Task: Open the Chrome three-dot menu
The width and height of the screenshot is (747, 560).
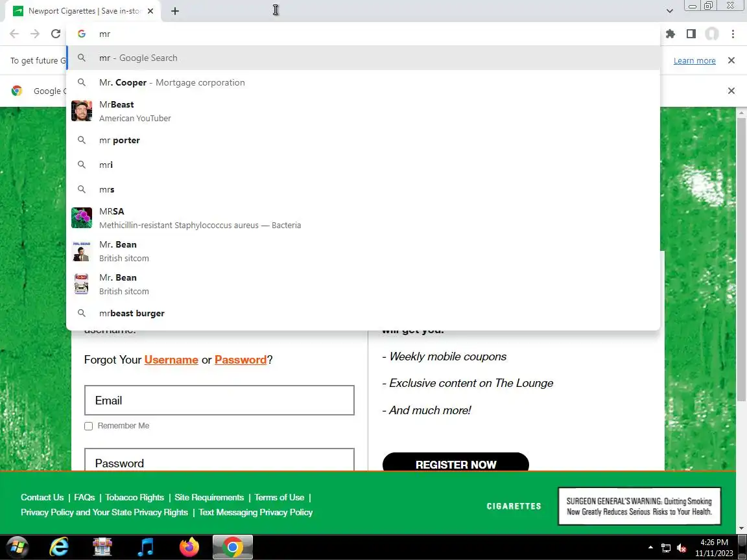Action: coord(733,34)
